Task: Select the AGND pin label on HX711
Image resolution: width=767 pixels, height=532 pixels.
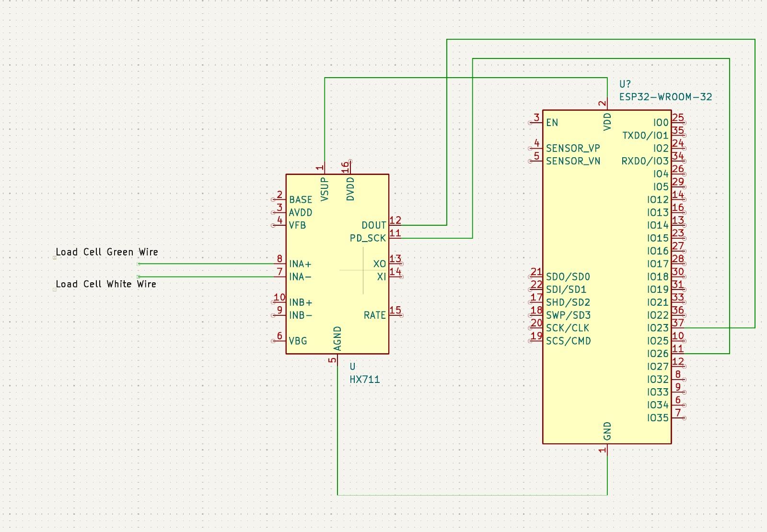Action: coord(337,339)
